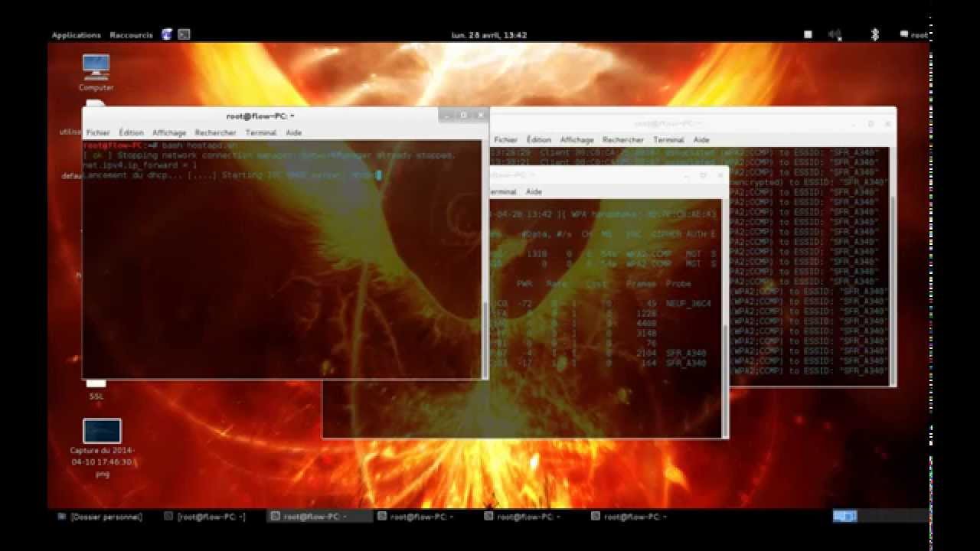This screenshot has width=980, height=551.
Task: Open the root user menu in top panel
Action: (x=914, y=34)
